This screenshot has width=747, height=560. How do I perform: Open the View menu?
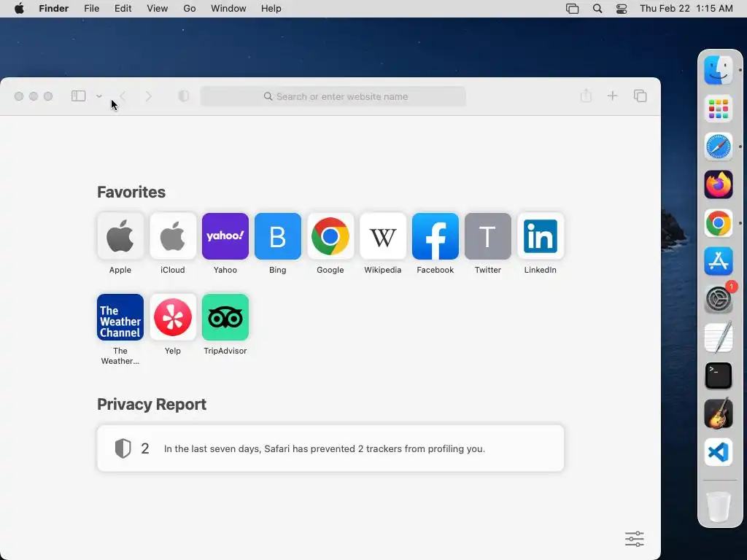(x=158, y=9)
